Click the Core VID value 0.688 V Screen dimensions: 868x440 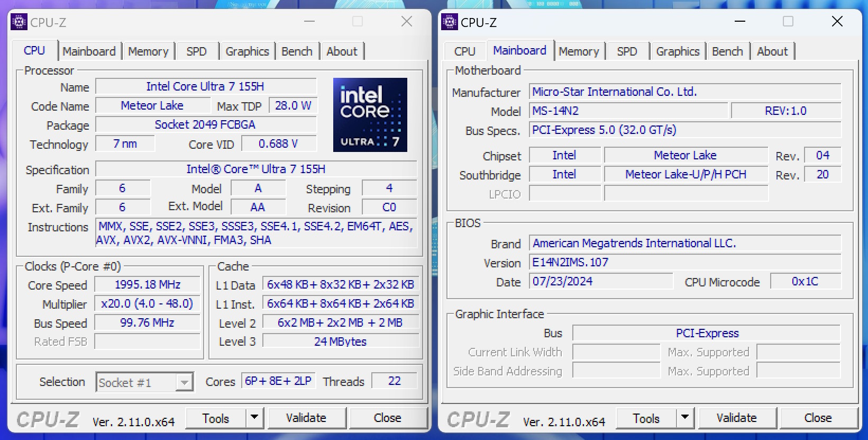point(279,143)
